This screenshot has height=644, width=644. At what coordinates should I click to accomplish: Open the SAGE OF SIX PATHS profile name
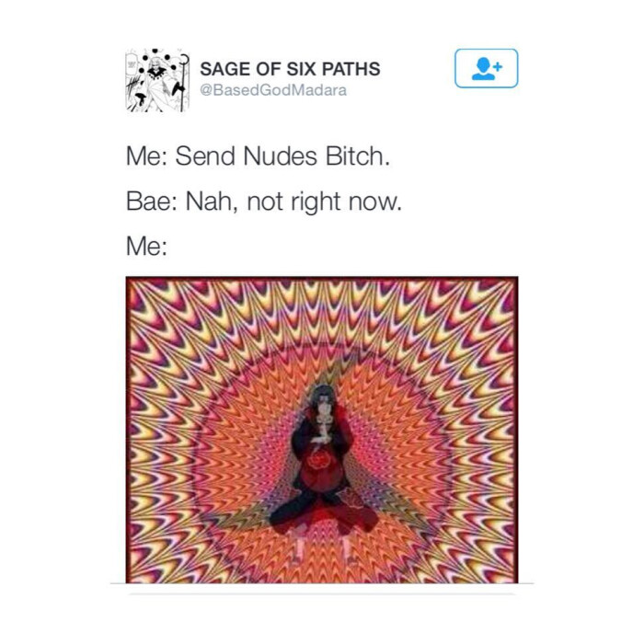[x=290, y=69]
